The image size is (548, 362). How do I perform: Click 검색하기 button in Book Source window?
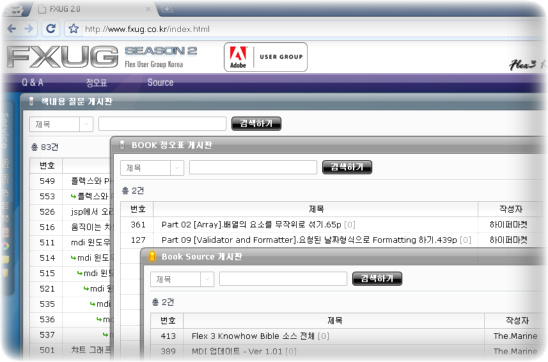(x=377, y=278)
